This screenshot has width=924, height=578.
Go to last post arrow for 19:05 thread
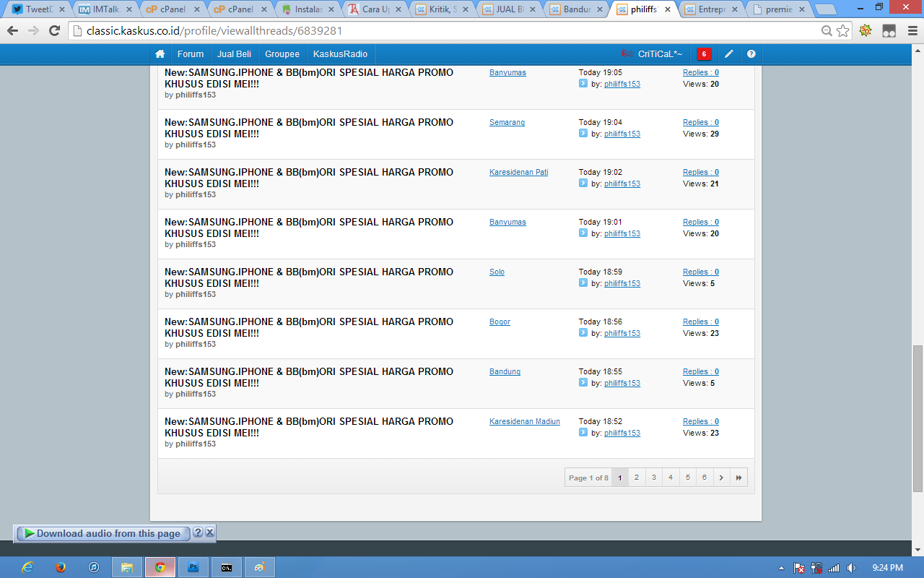(x=583, y=84)
